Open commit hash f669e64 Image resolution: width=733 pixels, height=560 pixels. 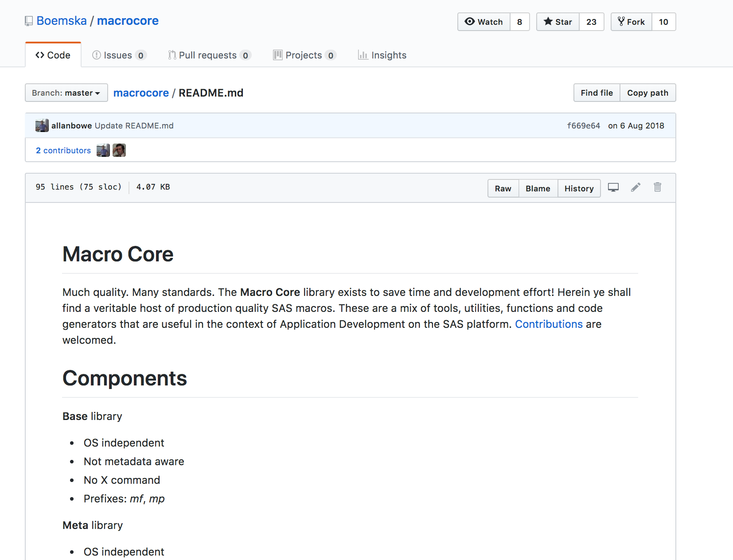(x=583, y=125)
